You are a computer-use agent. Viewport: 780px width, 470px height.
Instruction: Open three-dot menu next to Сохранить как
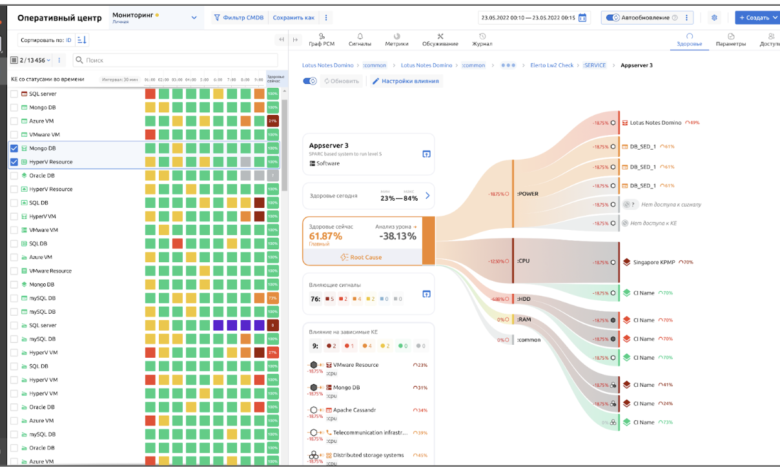click(x=326, y=17)
